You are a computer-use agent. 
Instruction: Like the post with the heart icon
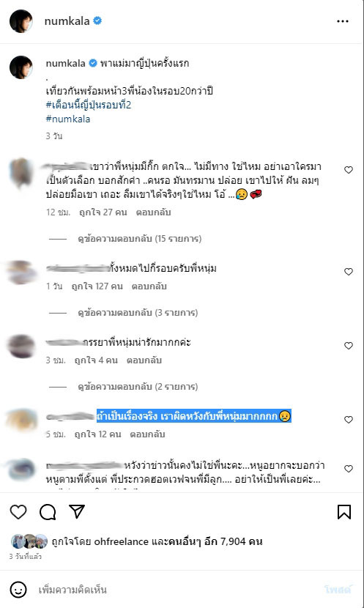point(18,512)
